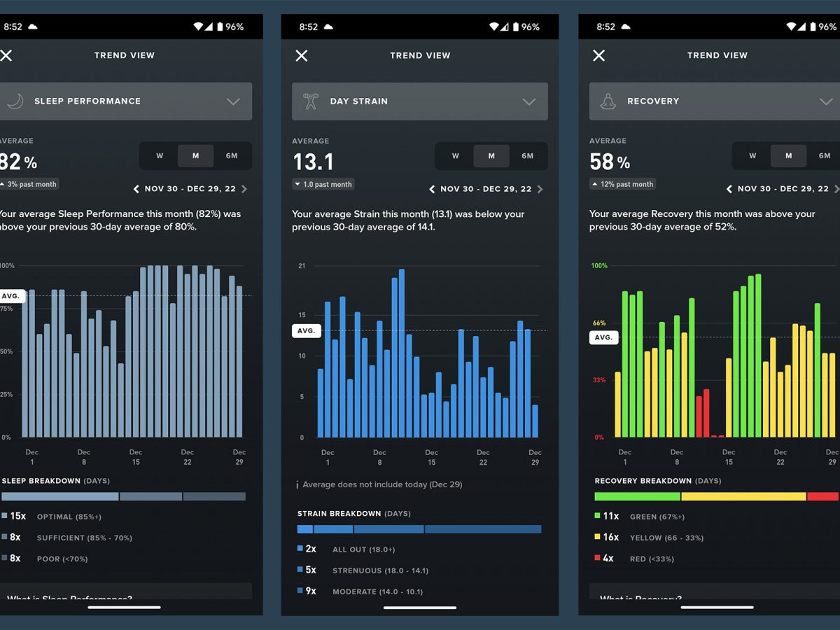Screen dimensions: 840x630
Task: Close the Day Strain trend view
Action: tap(302, 55)
